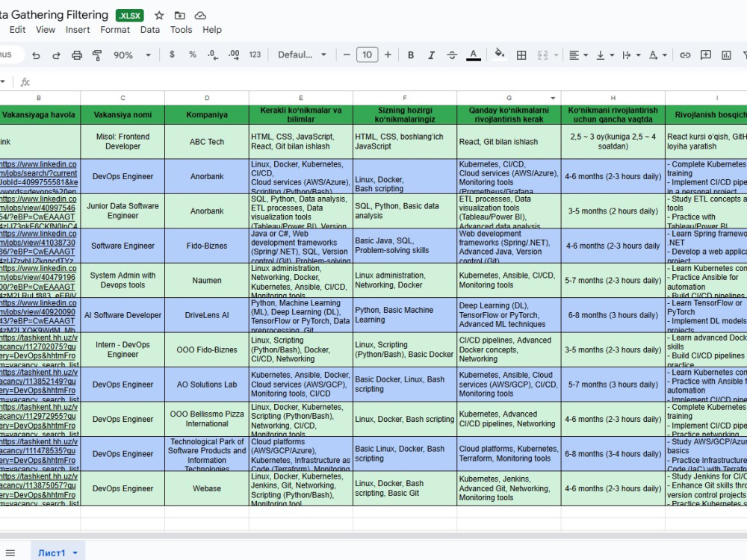The width and height of the screenshot is (747, 560).
Task: Open hh.uz link for Webase row
Action: (39, 490)
